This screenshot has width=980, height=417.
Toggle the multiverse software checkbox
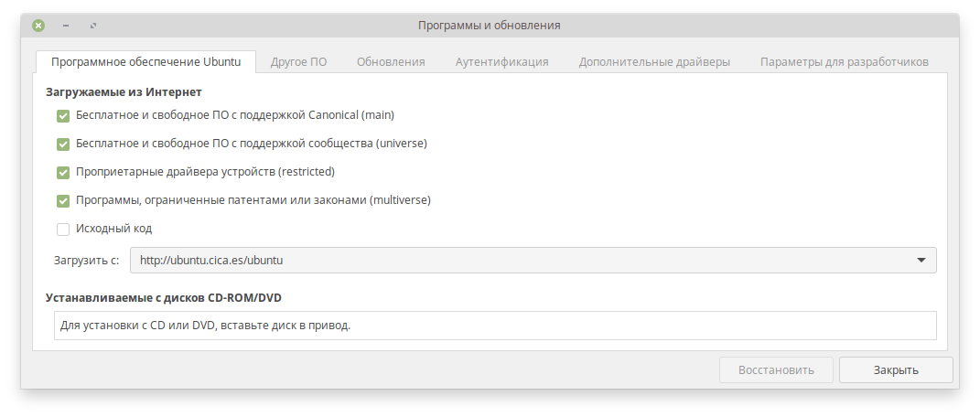[63, 201]
